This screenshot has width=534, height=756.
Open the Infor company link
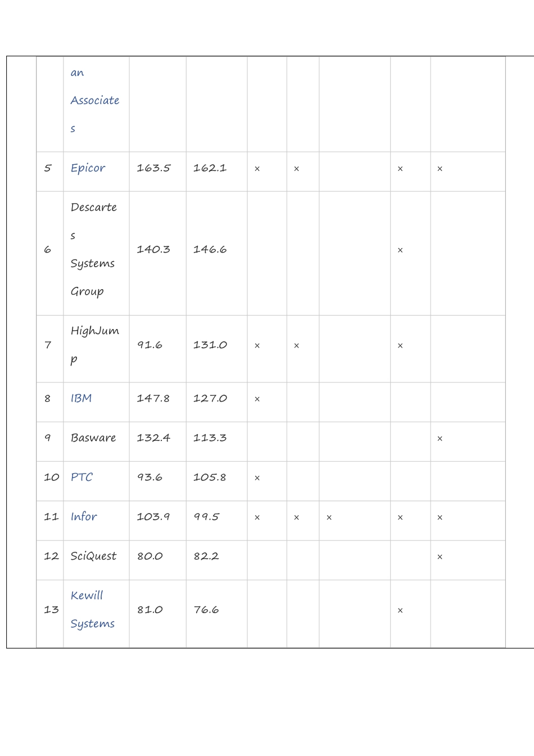click(x=84, y=516)
